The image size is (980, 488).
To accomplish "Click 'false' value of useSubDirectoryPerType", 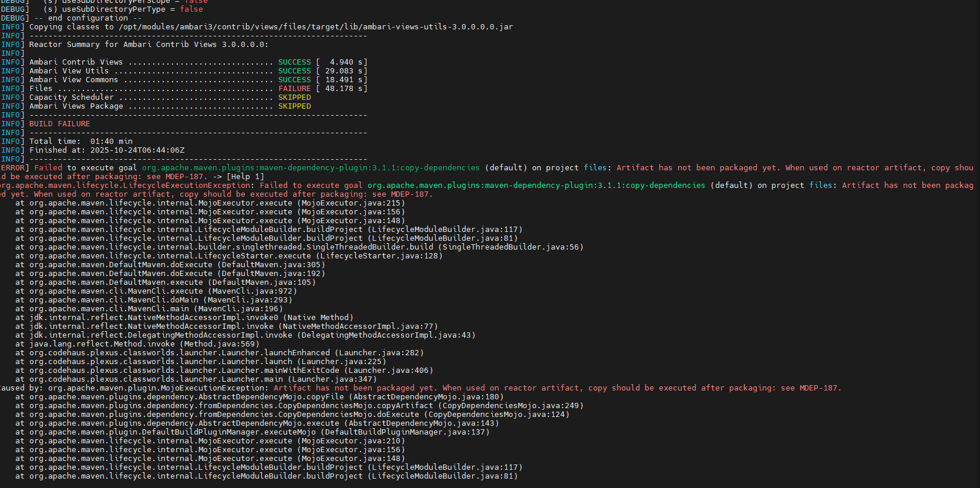I will click(191, 9).
